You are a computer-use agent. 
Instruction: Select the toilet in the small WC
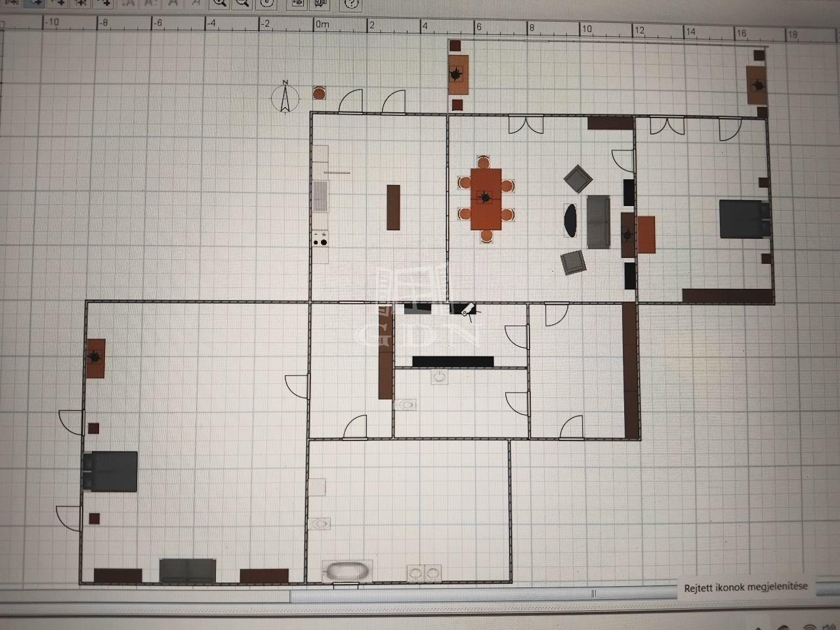point(406,405)
